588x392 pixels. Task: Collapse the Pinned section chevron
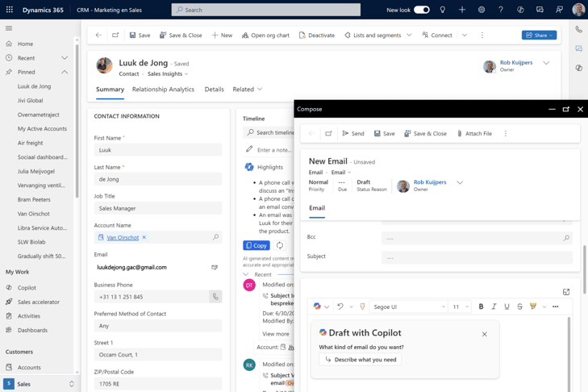[x=65, y=72]
